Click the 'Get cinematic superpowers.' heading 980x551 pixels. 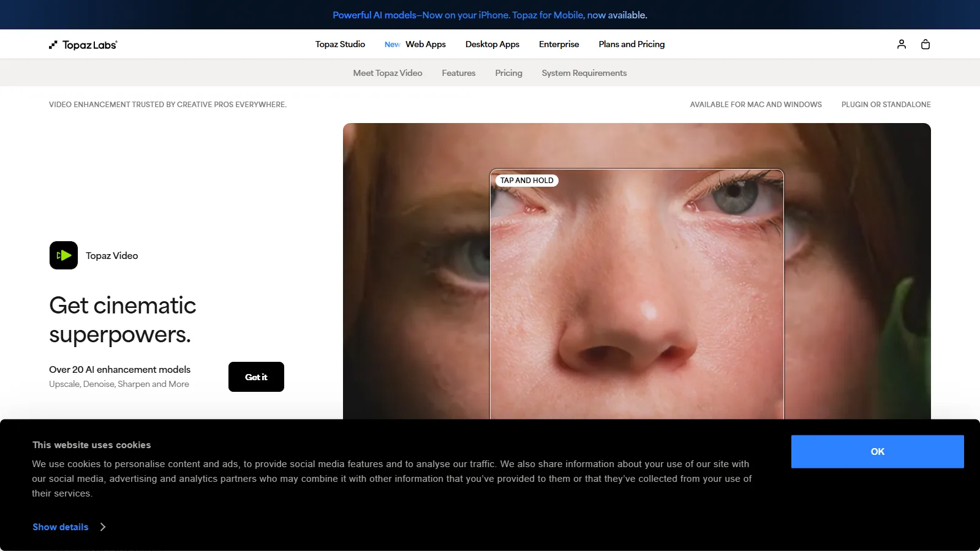pos(123,320)
